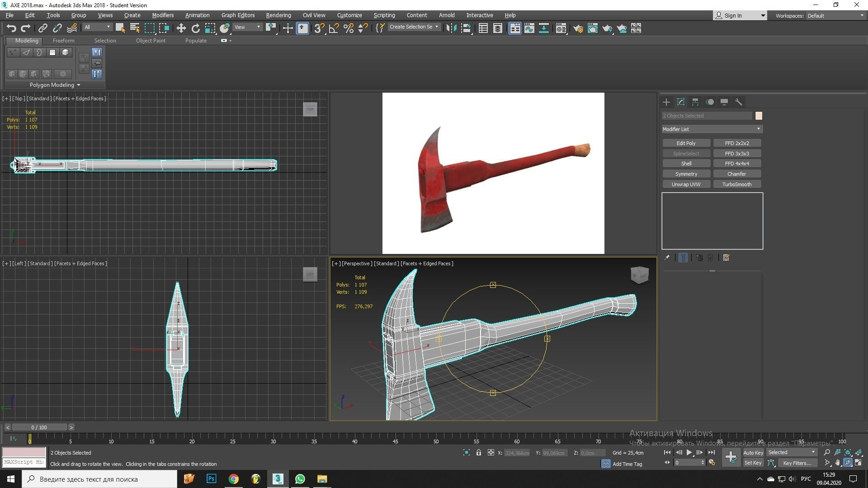Select Polygon sub-object level in the ribbon
The image size is (868, 488).
52,52
